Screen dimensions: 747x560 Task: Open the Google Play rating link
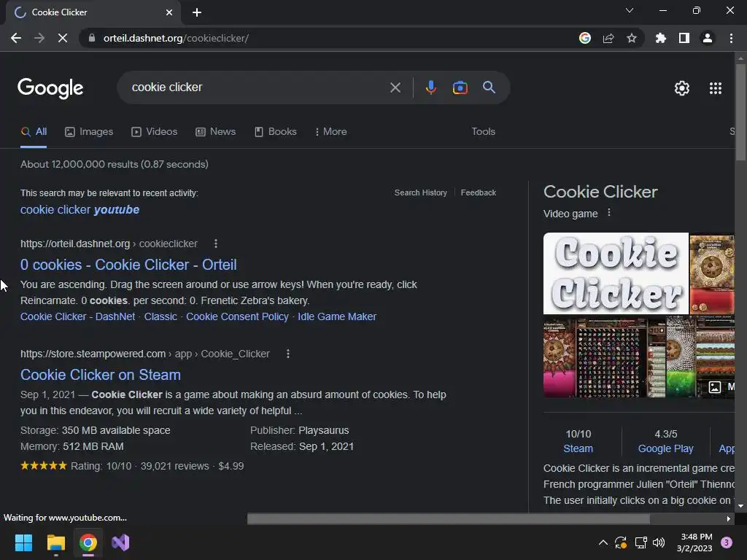point(665,448)
